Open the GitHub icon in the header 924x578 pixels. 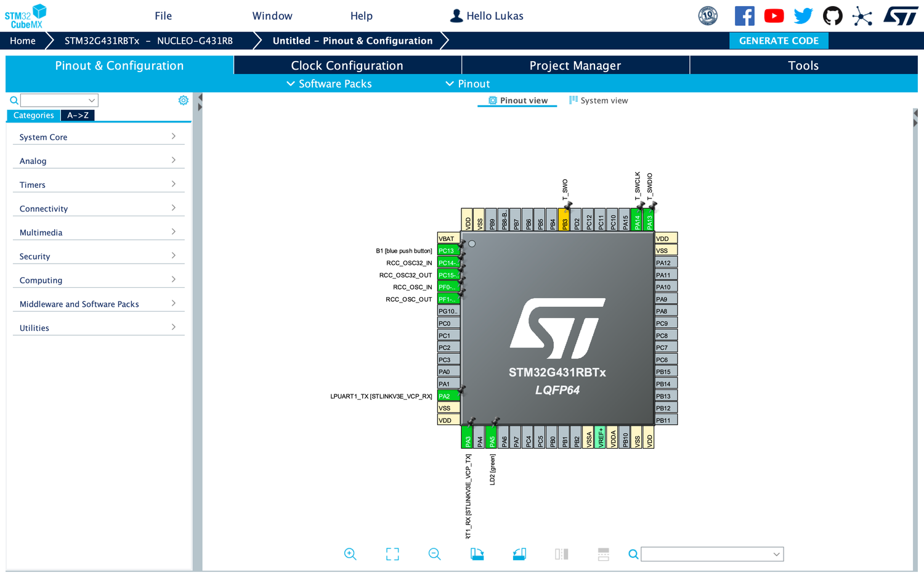(833, 16)
